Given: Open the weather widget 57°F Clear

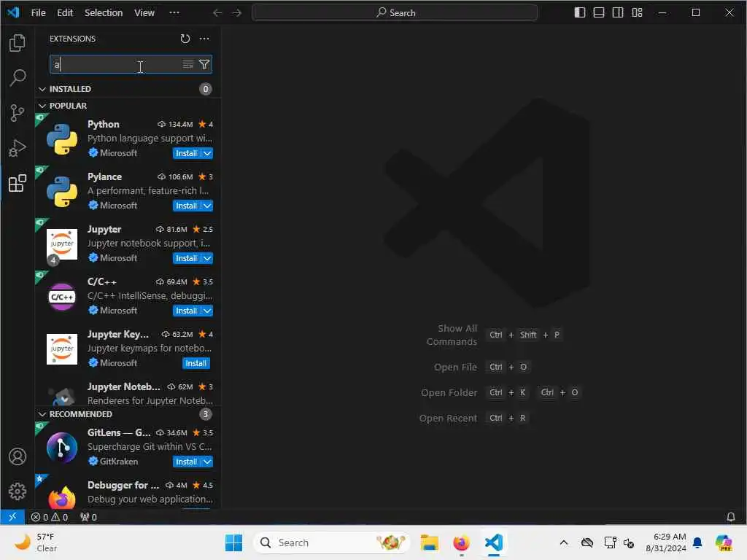Looking at the screenshot, I should coord(36,542).
